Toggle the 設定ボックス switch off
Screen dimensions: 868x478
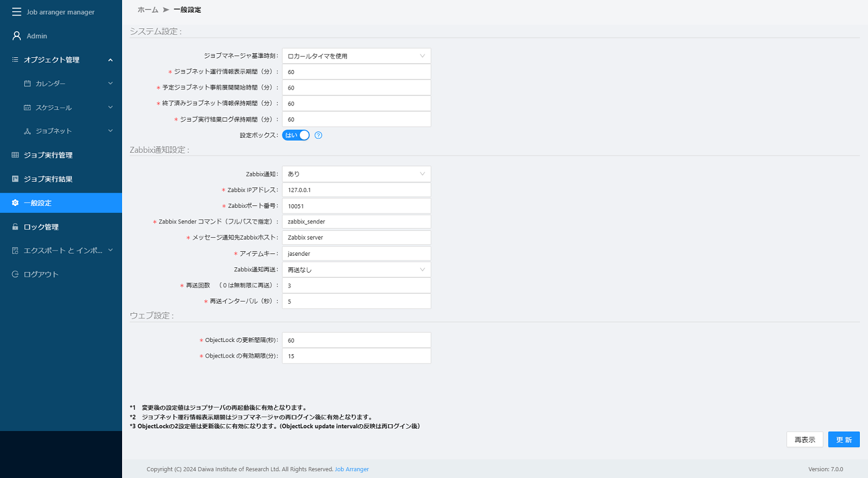pos(296,135)
